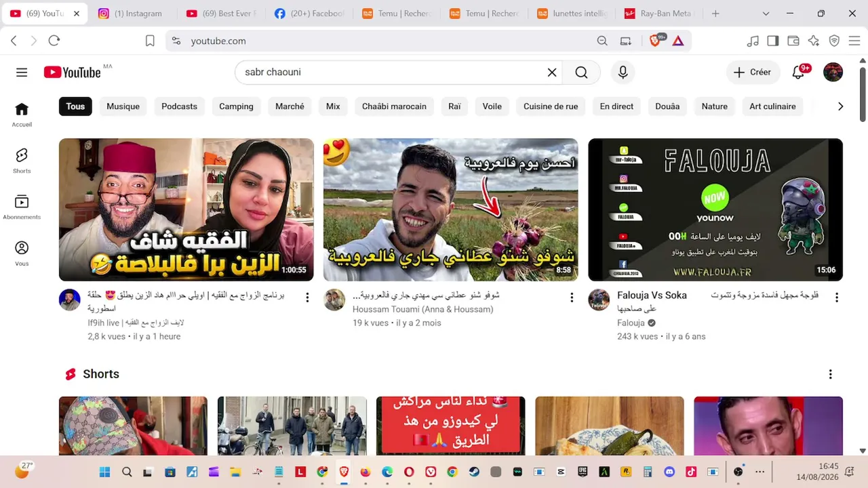
Task: Open the Houssam Touami channel link
Action: pyautogui.click(x=423, y=309)
